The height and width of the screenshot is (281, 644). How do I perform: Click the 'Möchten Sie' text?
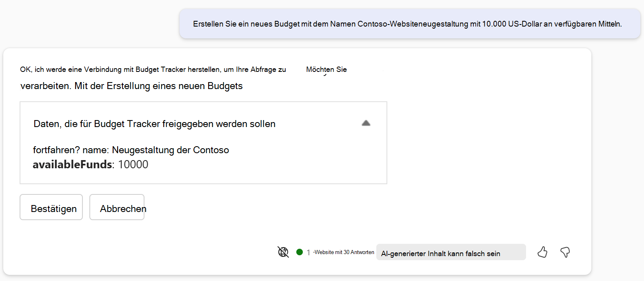coord(326,69)
